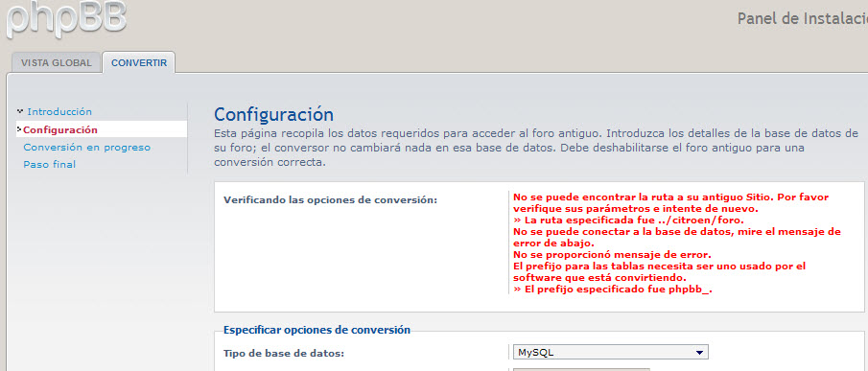The image size is (868, 371).
Task: Click the small arrow icon beside Introducción
Action: pos(20,111)
